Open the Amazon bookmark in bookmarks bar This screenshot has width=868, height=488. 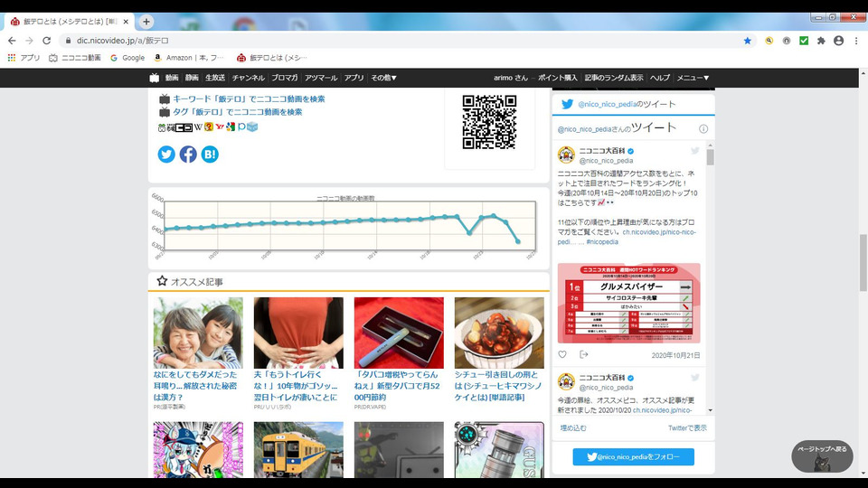point(189,58)
